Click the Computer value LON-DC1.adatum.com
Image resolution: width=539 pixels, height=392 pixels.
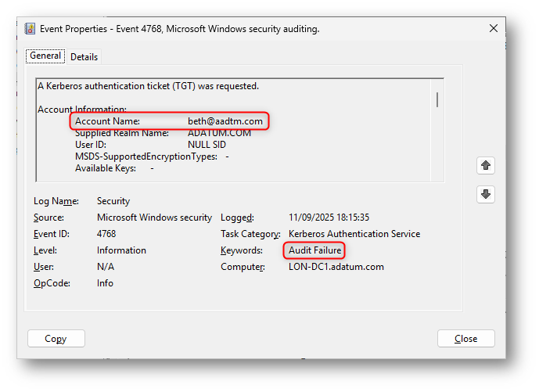point(336,267)
